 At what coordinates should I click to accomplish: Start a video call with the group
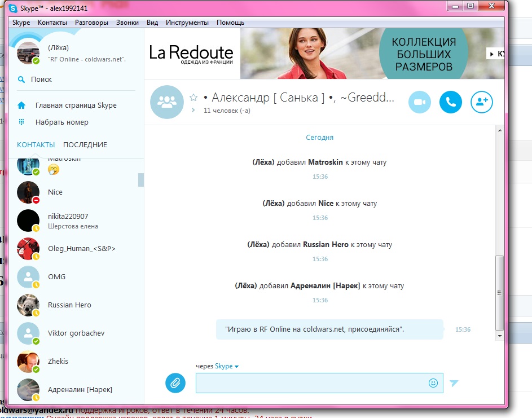pyautogui.click(x=420, y=102)
